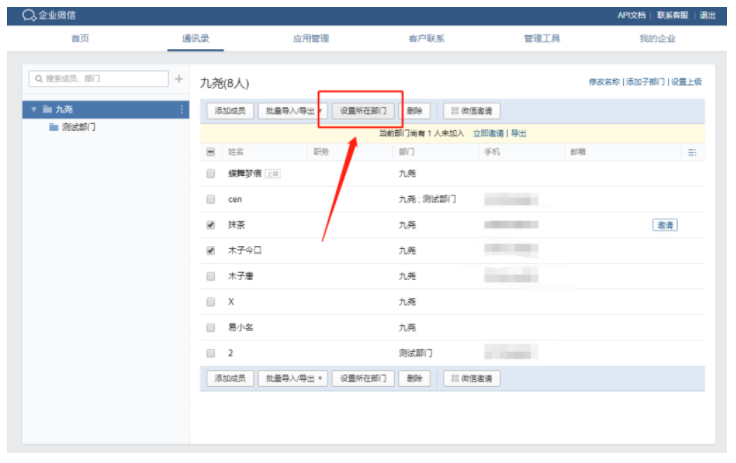Open the three-dot menu for 九尧 department
This screenshot has width=736, height=463.
click(x=181, y=109)
